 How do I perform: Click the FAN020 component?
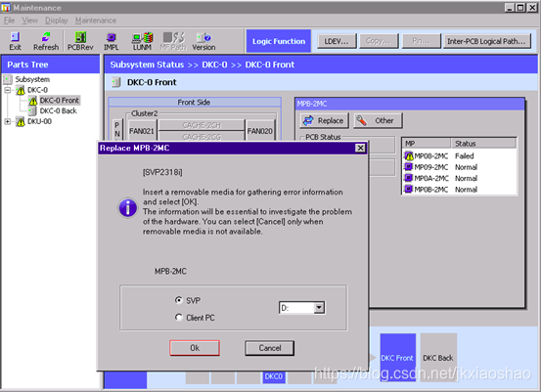click(260, 131)
